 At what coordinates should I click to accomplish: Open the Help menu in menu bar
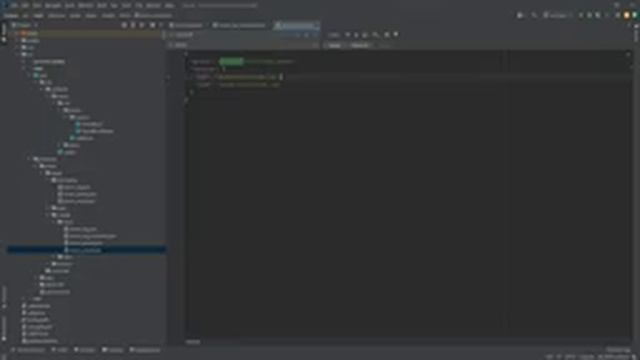tap(170, 5)
